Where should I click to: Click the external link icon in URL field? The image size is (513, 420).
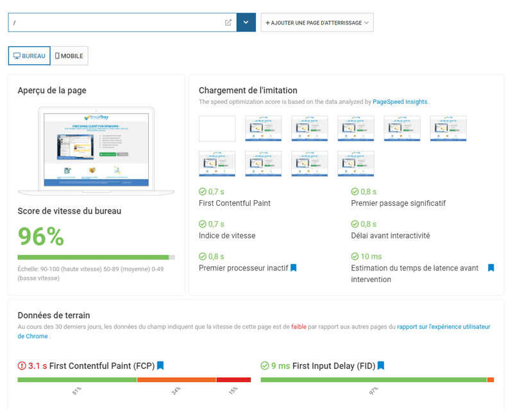228,22
